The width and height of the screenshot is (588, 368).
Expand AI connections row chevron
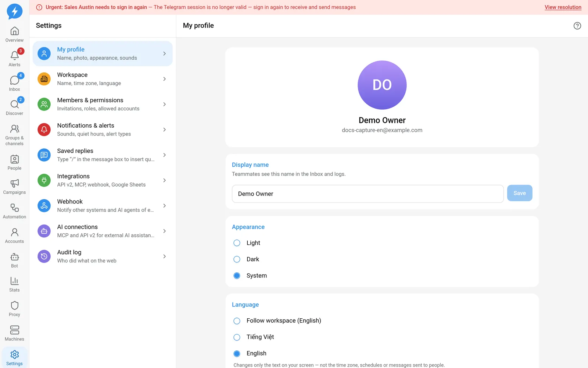164,231
